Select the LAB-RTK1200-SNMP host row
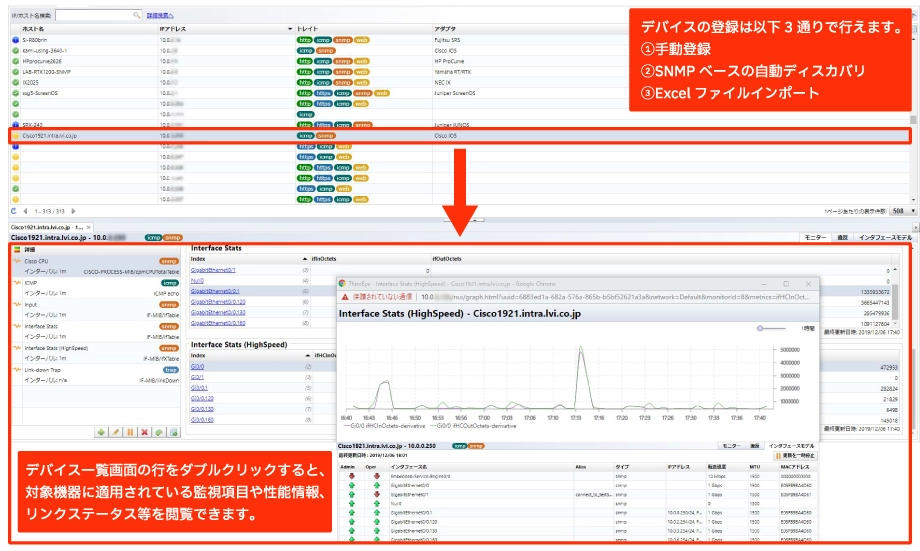920x551 pixels. 317,72
